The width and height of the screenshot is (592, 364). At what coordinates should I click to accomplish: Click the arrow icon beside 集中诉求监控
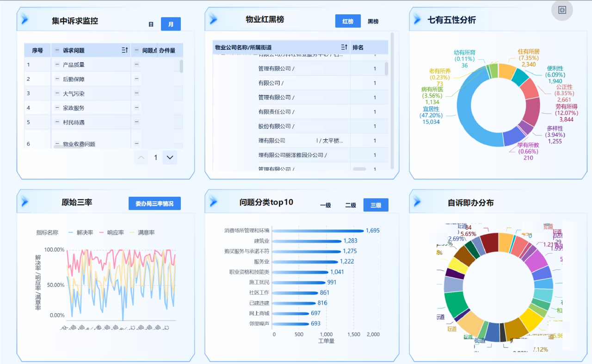(25, 19)
